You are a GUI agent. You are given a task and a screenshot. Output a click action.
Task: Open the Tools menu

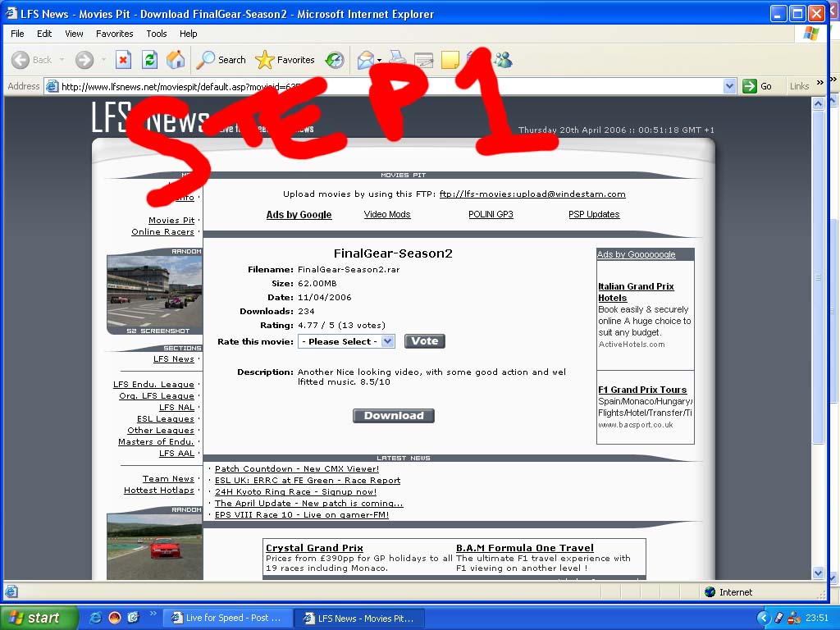157,34
